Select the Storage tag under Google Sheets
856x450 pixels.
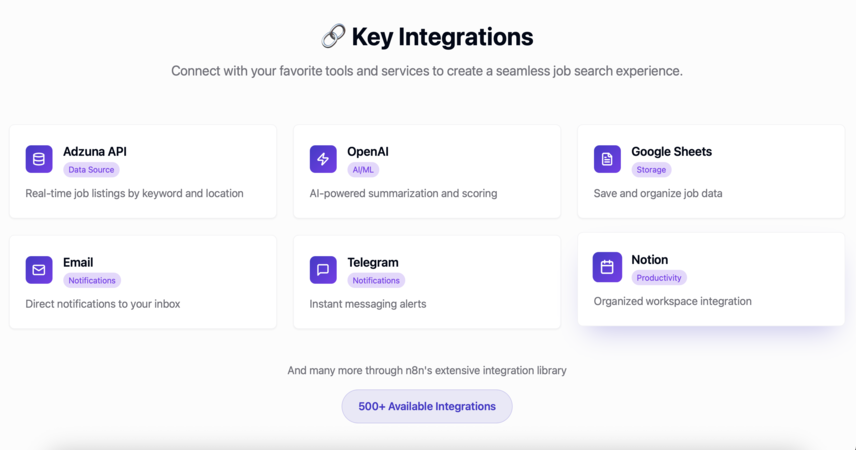(651, 170)
